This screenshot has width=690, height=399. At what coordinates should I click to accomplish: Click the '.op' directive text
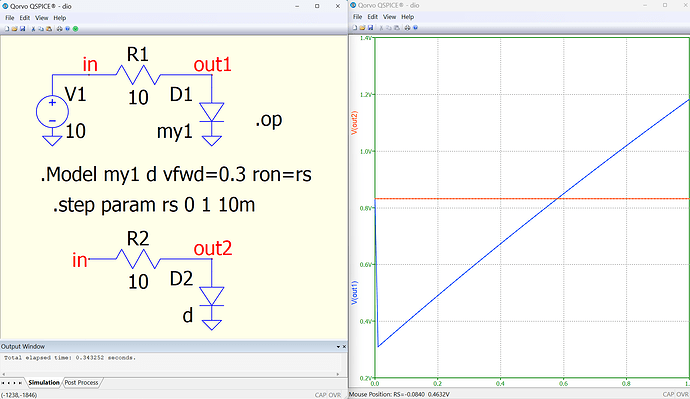[x=268, y=120]
